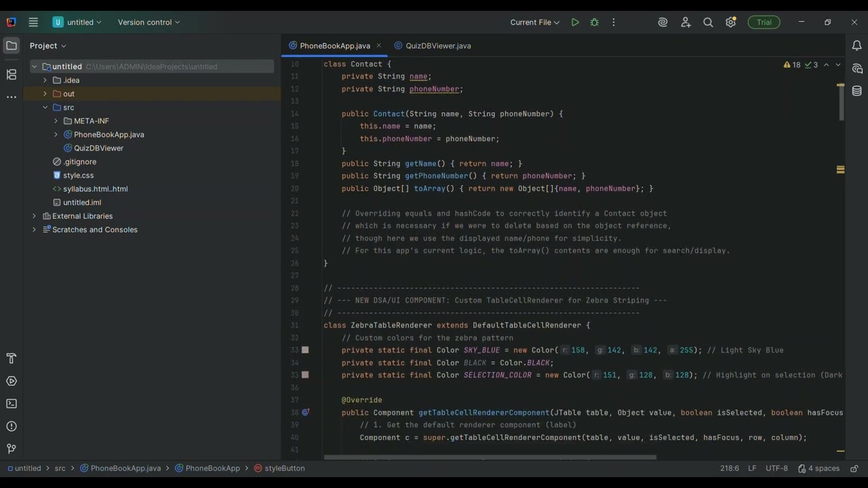This screenshot has width=868, height=488.
Task: Open the UTF-8 file encoding selector
Action: point(776,468)
